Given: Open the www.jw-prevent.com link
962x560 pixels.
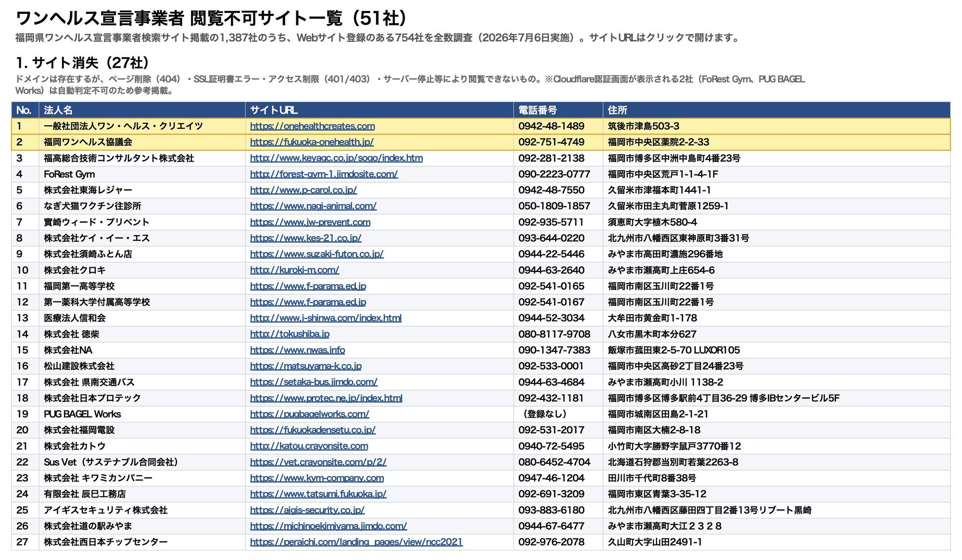Looking at the screenshot, I should (310, 223).
